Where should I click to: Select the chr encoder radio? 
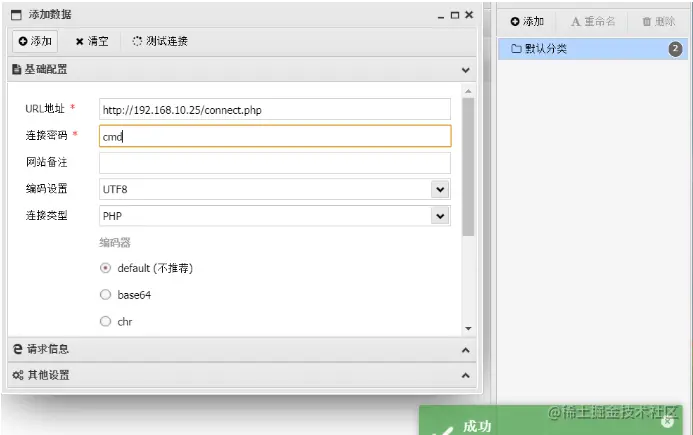105,321
